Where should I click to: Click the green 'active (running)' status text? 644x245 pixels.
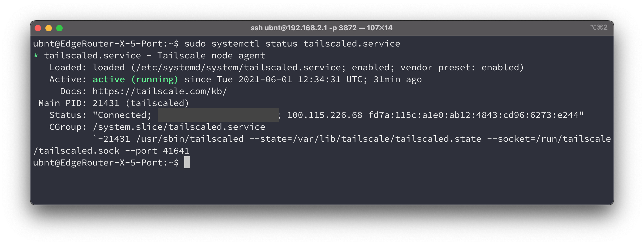point(135,80)
